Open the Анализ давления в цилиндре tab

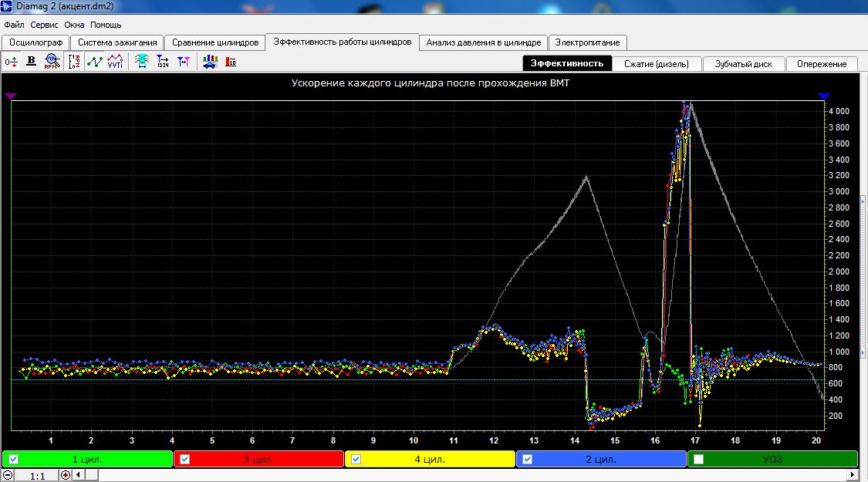pyautogui.click(x=484, y=42)
